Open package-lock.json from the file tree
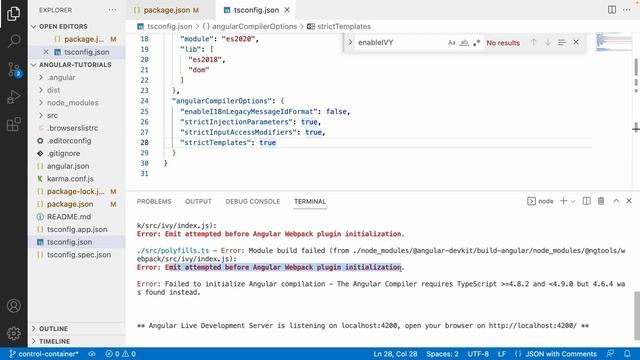 pos(75,191)
